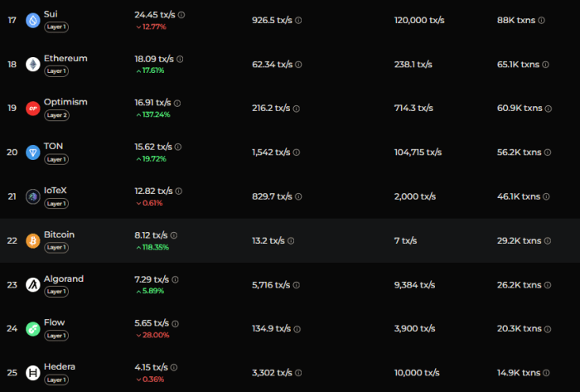The height and width of the screenshot is (392, 580).
Task: Show info for IoTeX 829.7 tx/s
Action: (x=298, y=196)
